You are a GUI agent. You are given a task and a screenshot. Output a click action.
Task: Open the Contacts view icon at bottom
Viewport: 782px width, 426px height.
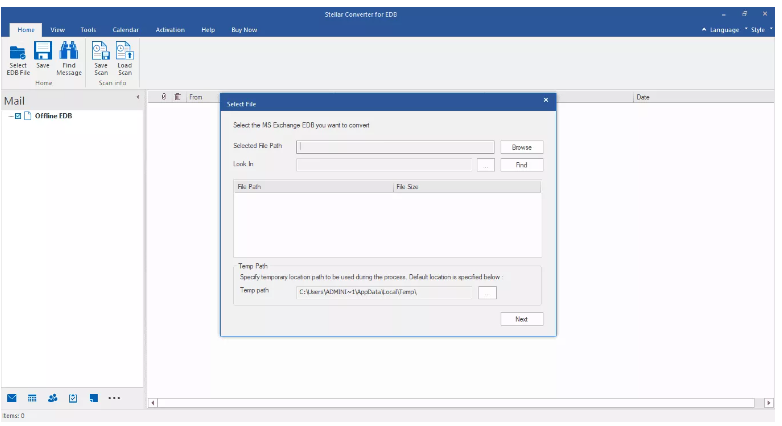tap(52, 398)
